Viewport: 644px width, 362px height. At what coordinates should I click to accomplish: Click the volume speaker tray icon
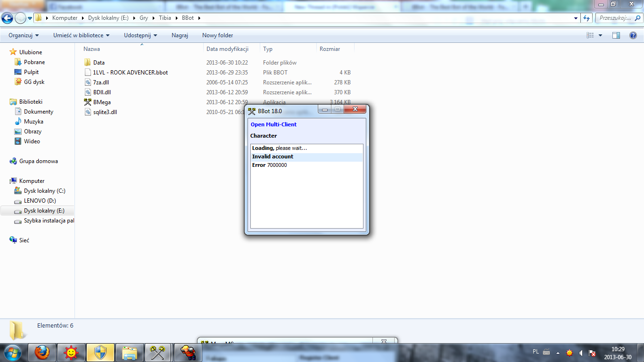(x=581, y=353)
